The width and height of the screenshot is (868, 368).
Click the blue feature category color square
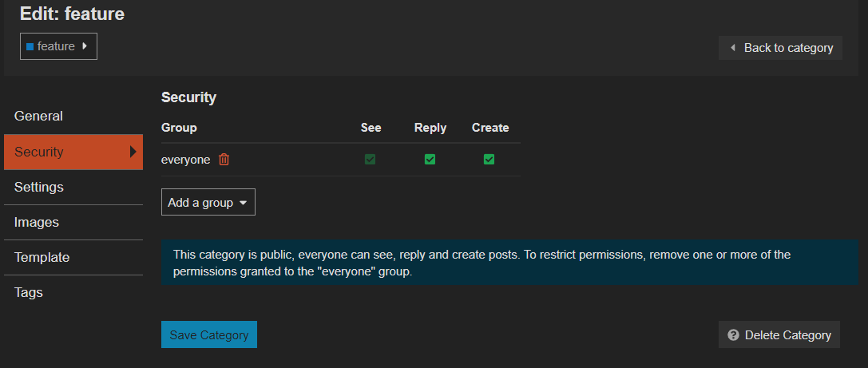30,46
